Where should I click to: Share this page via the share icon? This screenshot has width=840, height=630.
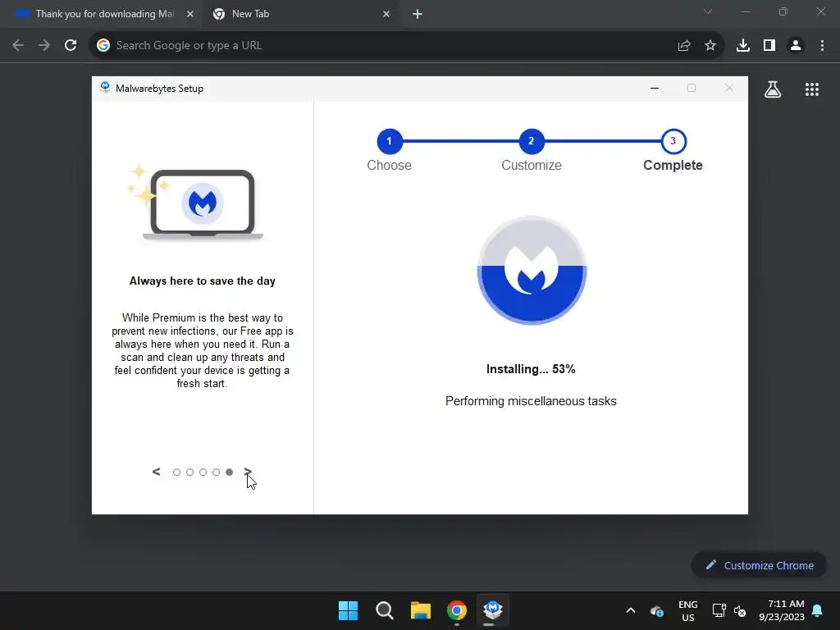[684, 46]
